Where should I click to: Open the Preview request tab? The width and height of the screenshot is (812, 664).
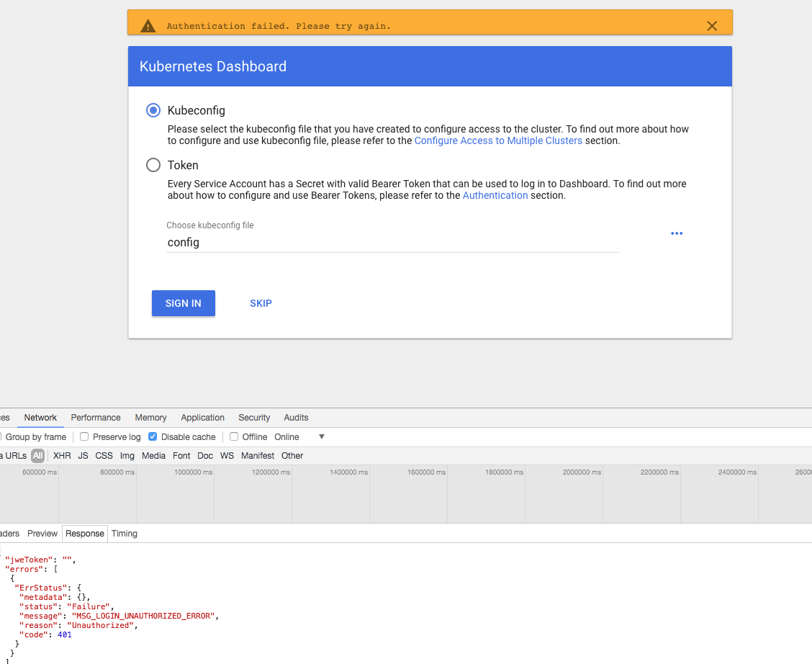click(42, 534)
